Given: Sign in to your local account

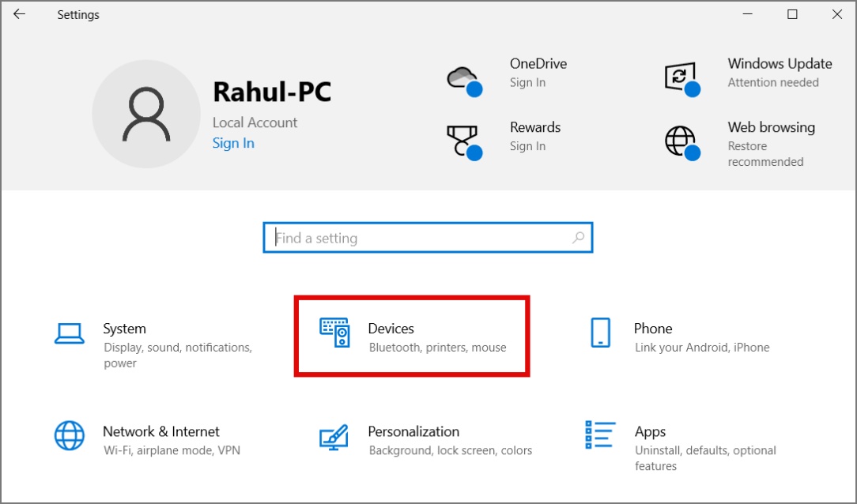Looking at the screenshot, I should pyautogui.click(x=232, y=143).
